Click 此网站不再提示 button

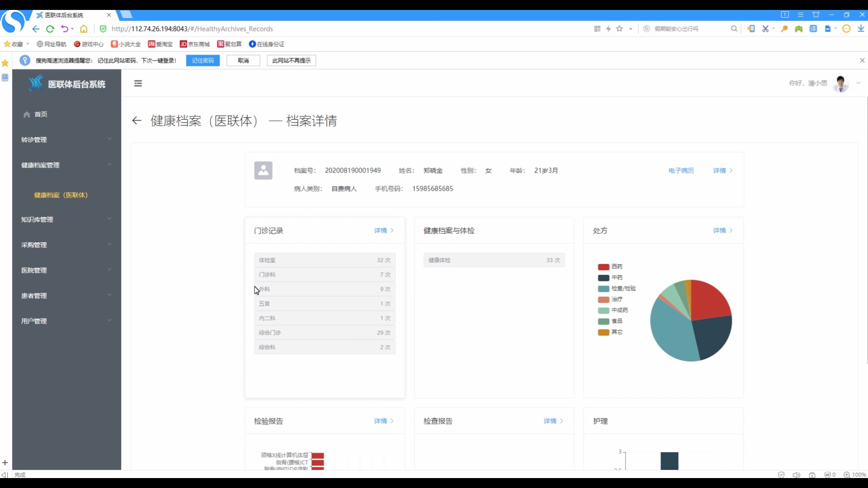coord(291,61)
